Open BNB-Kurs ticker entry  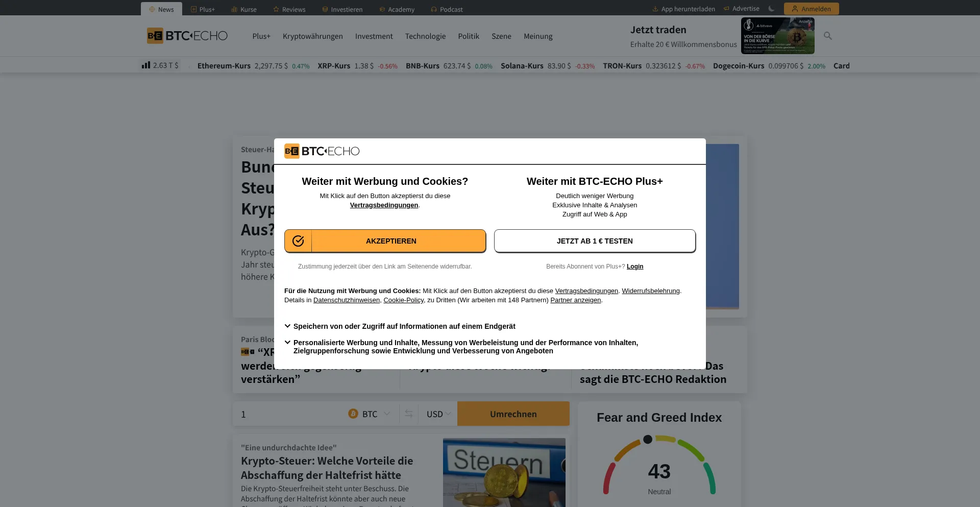(x=449, y=66)
